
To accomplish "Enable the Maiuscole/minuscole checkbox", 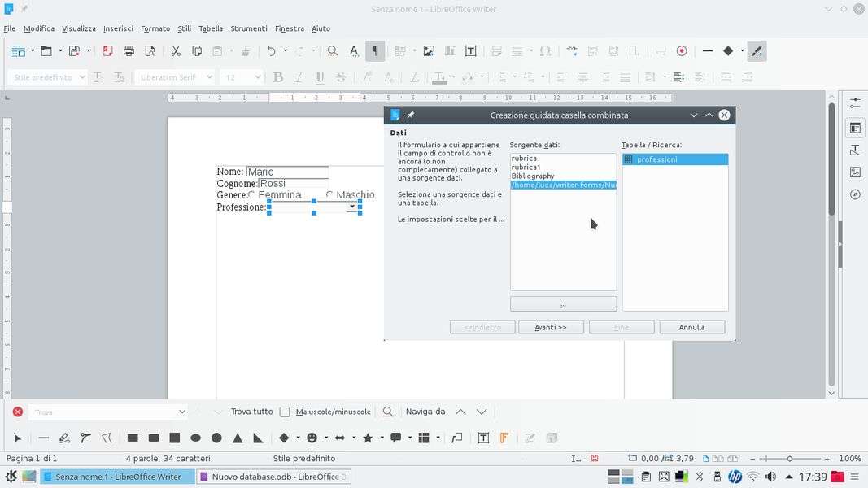I will tap(285, 412).
